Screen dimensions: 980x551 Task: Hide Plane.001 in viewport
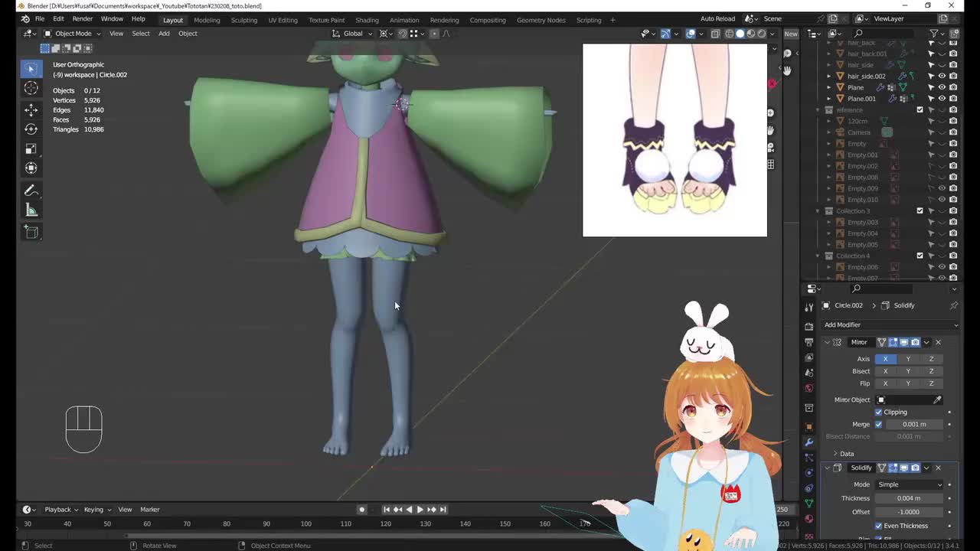942,98
